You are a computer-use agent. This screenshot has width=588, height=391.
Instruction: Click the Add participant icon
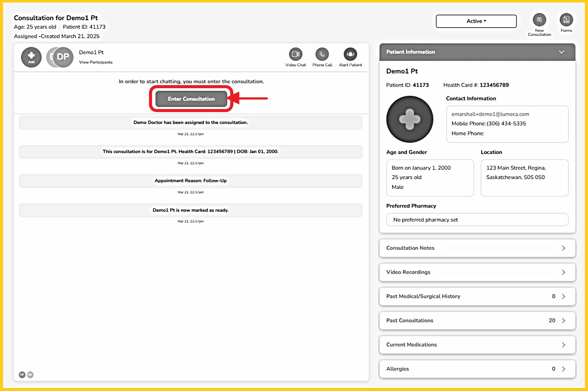click(31, 57)
